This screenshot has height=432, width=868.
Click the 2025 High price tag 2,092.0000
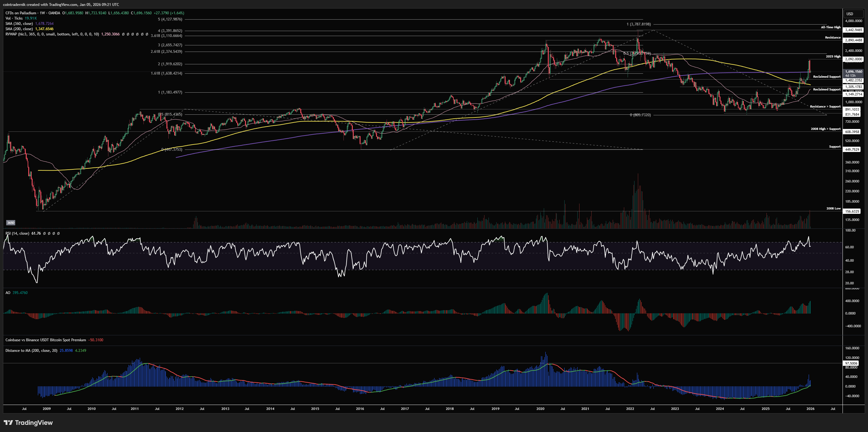(853, 59)
